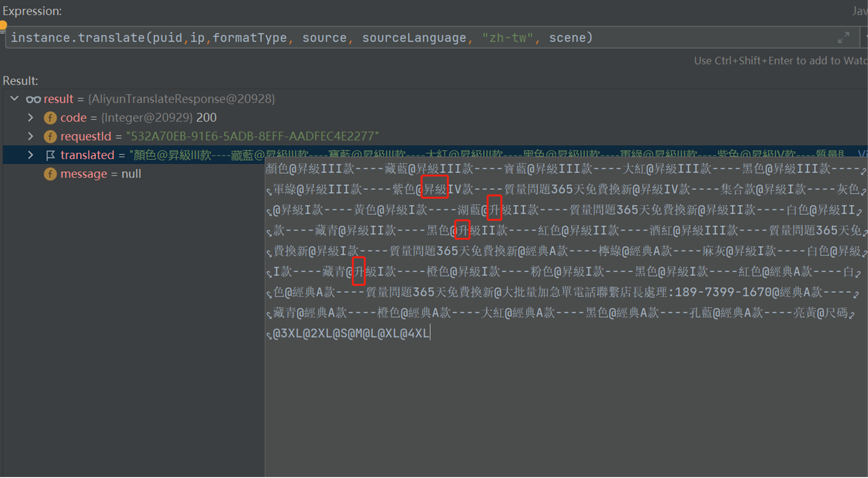868x478 pixels.
Task: Collapse the result tree node
Action: point(14,99)
